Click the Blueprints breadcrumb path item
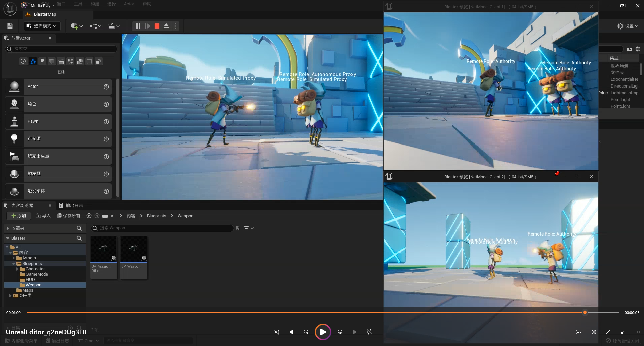Image resolution: width=644 pixels, height=346 pixels. point(156,216)
